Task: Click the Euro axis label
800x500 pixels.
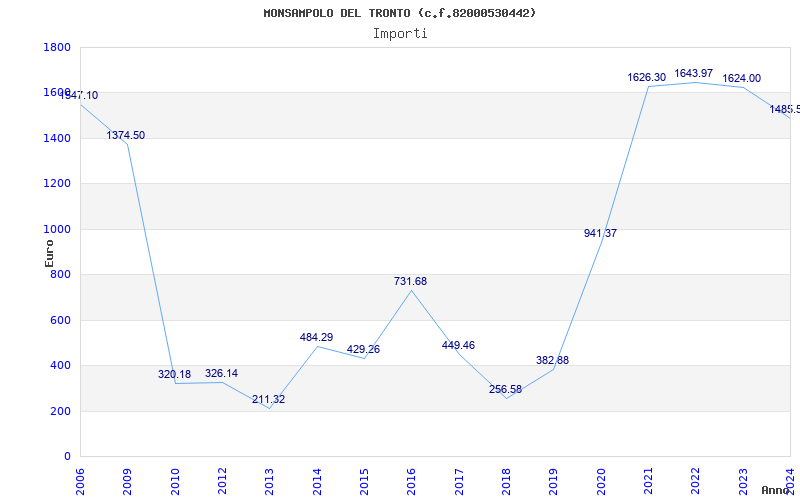Action: coord(49,253)
